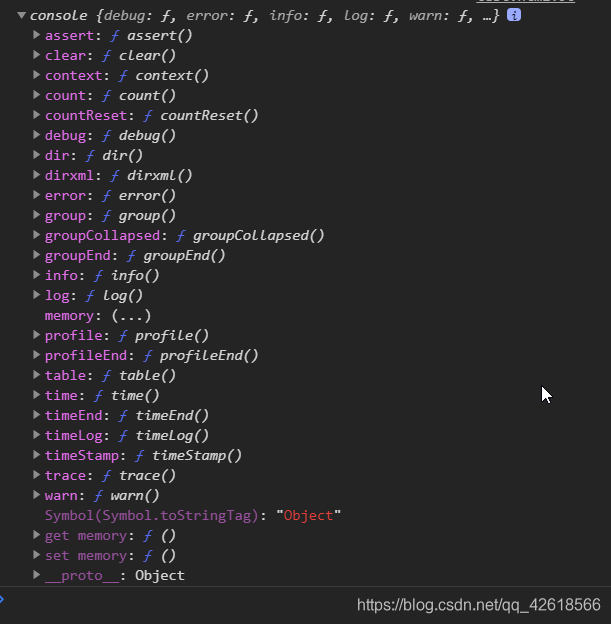Expand the warn function entry

[36, 495]
